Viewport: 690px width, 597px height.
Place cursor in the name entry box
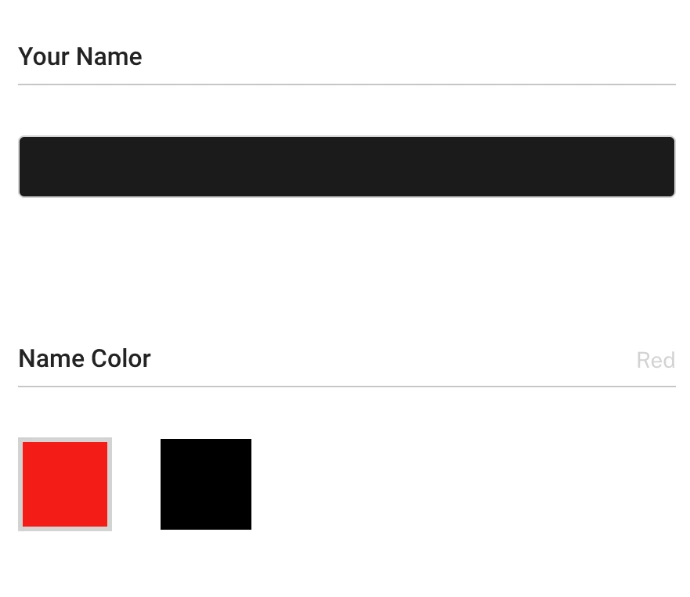346,167
